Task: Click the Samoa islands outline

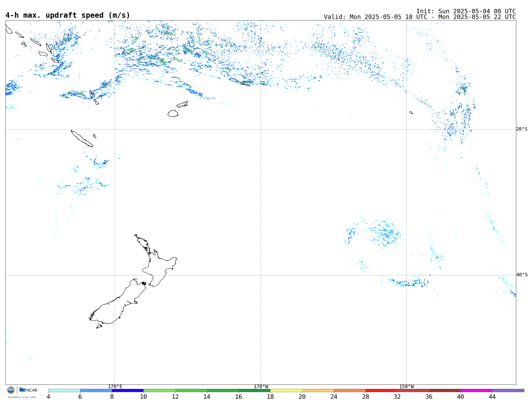Action: pyautogui.click(x=245, y=84)
